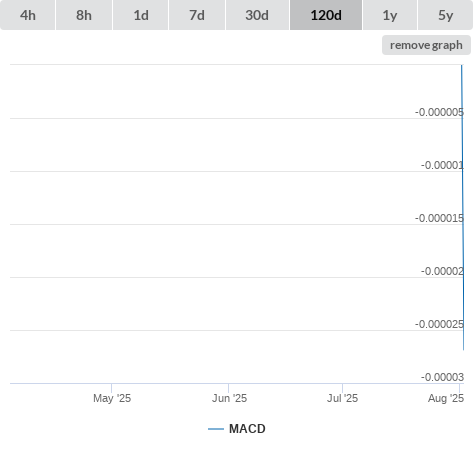Show the 5y time range
Screen dimensions: 474x455
[445, 15]
